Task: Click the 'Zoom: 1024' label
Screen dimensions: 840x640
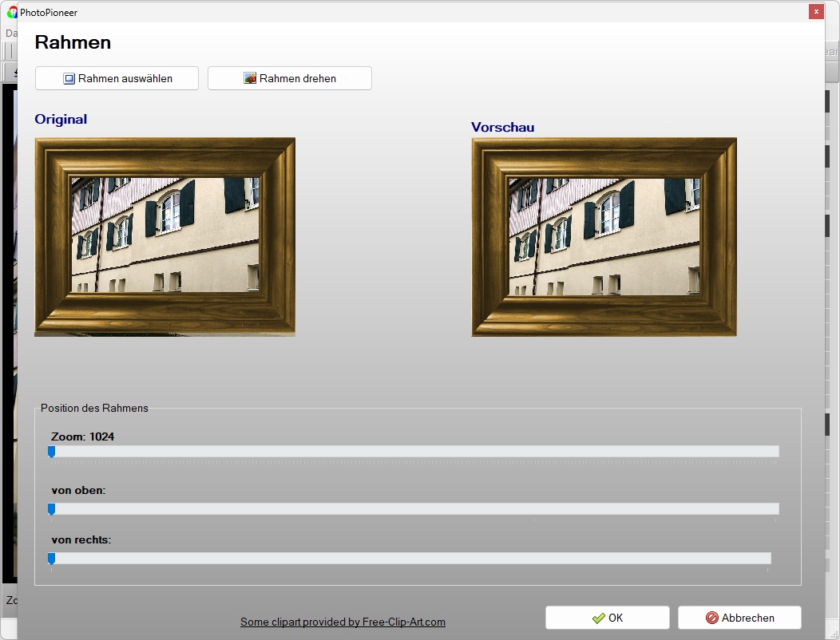Action: 82,437
